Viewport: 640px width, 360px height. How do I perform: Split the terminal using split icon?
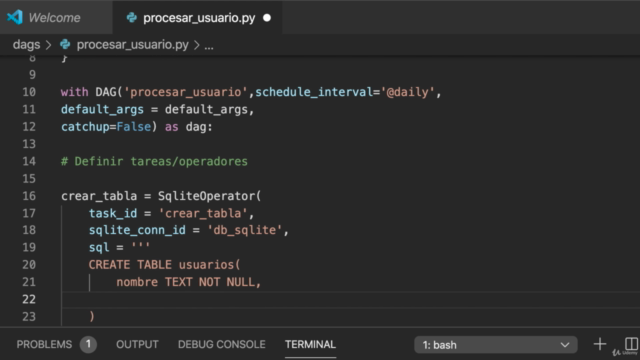click(631, 344)
